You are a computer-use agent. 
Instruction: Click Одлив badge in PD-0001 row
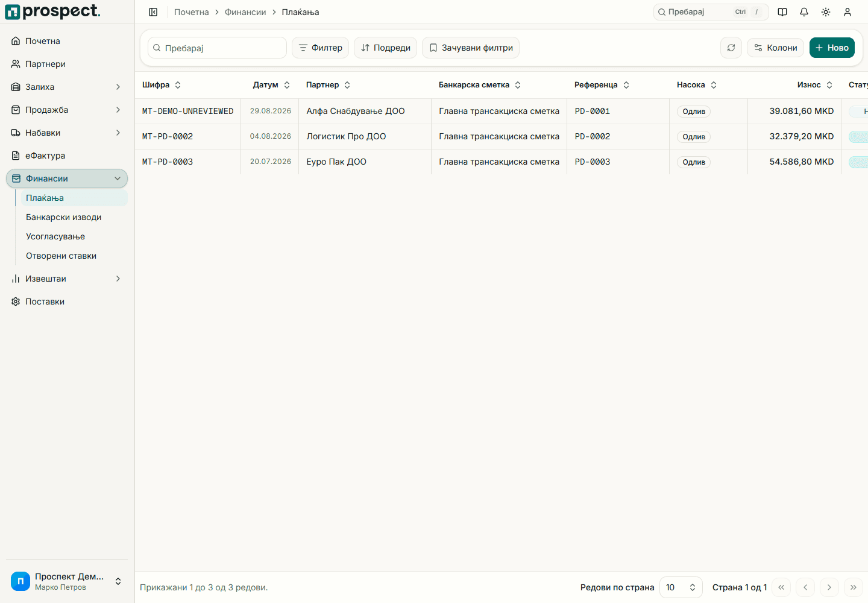tap(694, 112)
